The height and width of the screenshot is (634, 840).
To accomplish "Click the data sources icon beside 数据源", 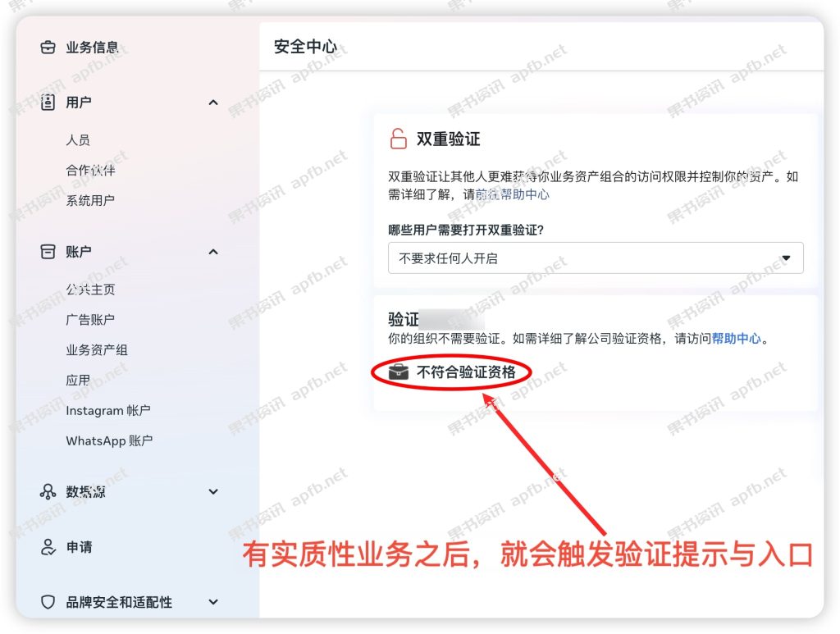I will pyautogui.click(x=48, y=491).
